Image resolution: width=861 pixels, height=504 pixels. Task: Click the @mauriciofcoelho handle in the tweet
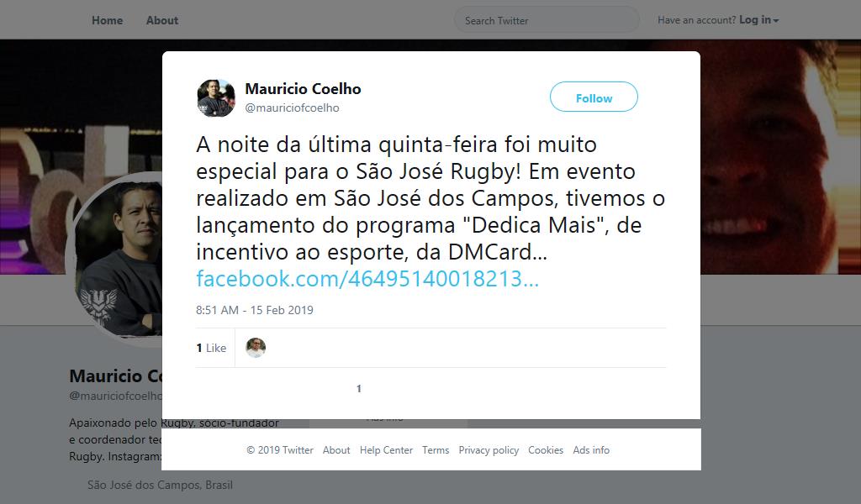click(x=292, y=108)
